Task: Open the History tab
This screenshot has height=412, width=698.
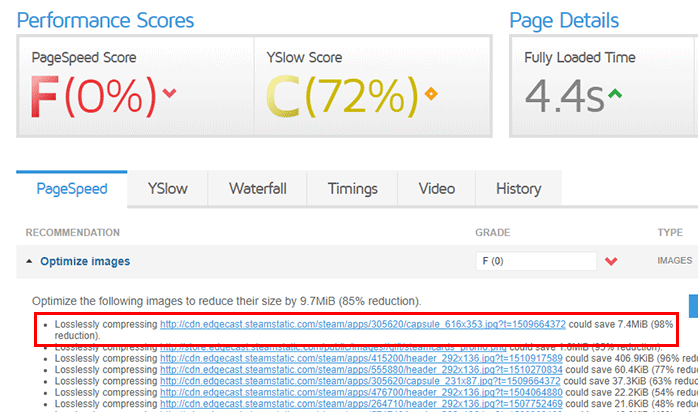Action: (519, 189)
